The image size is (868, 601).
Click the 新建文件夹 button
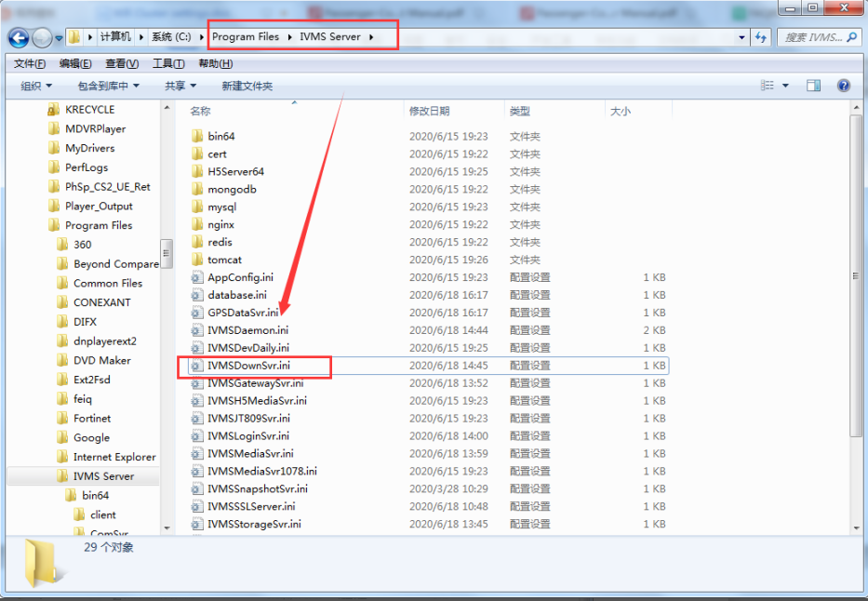coord(247,86)
